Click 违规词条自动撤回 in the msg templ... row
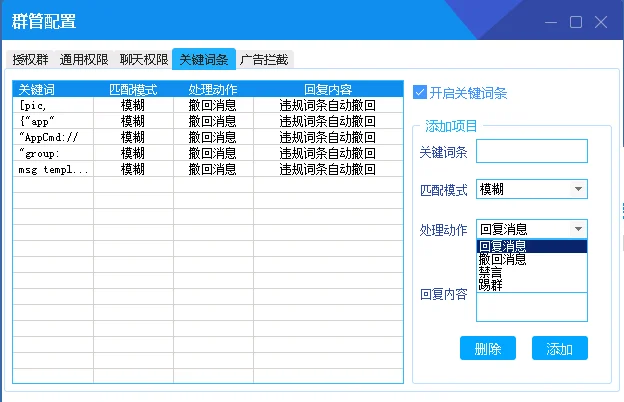 click(328, 169)
